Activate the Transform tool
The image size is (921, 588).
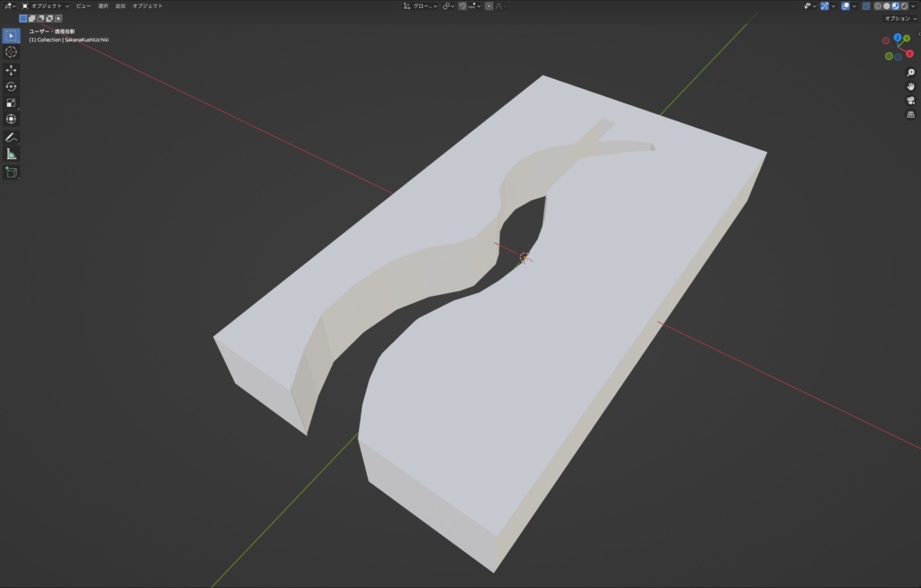[11, 120]
